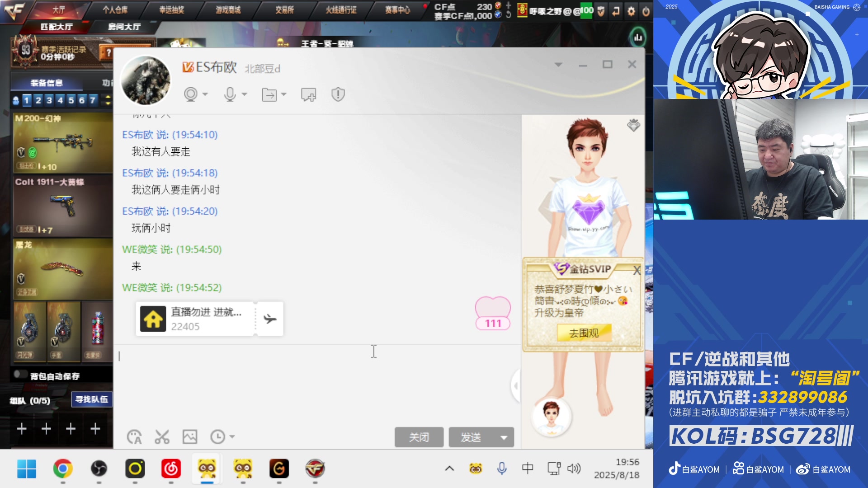Image resolution: width=868 pixels, height=488 pixels.
Task: Click the emoticon icon in chat toolbar
Action: (134, 437)
